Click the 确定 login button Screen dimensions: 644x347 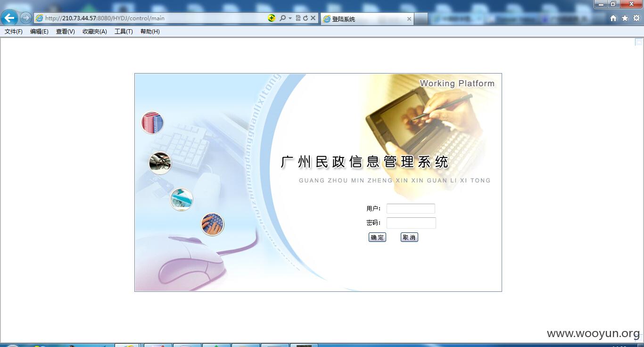point(377,237)
